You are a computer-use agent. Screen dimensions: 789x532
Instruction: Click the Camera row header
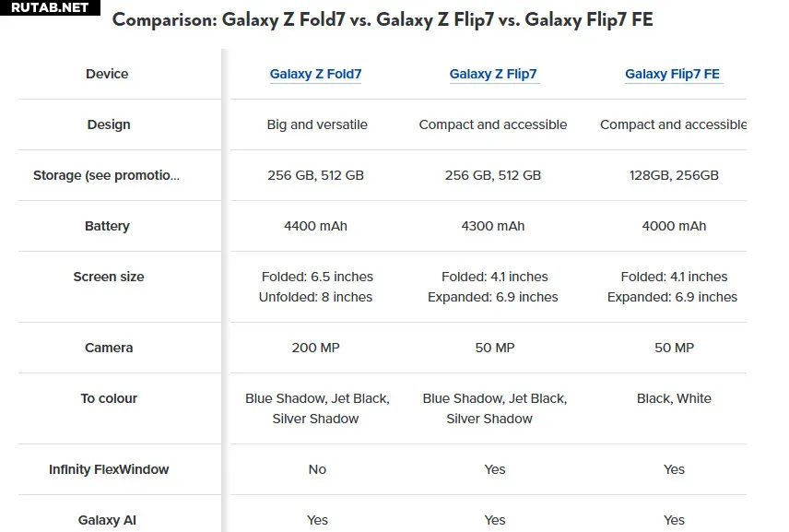(x=109, y=348)
